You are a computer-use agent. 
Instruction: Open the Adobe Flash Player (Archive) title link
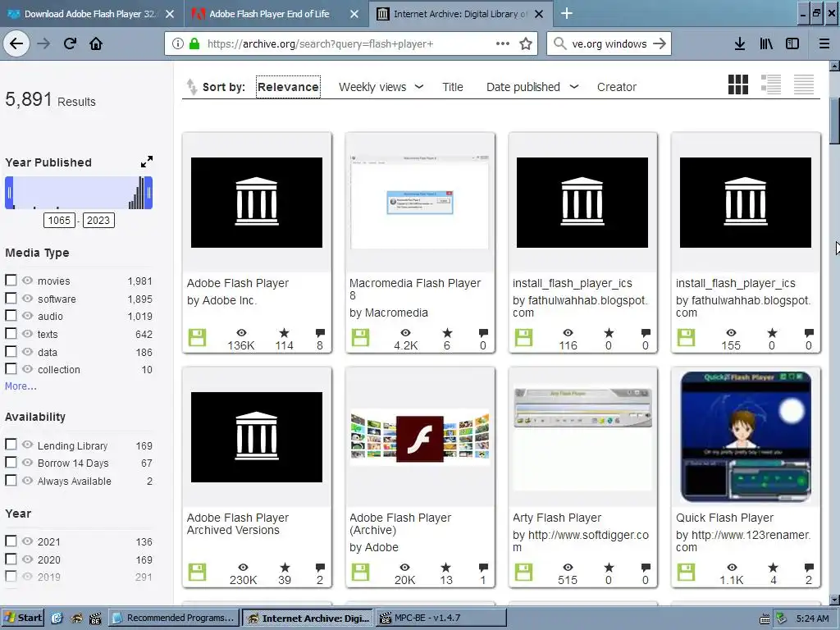pyautogui.click(x=400, y=524)
